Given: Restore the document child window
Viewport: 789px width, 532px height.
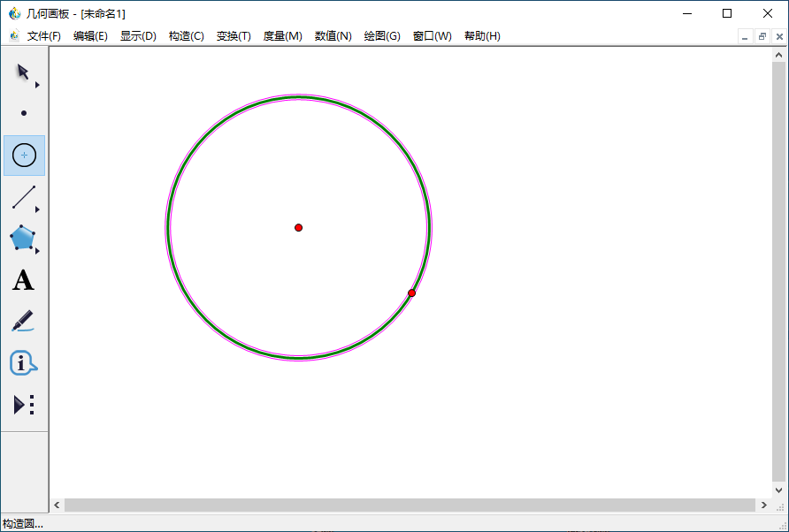Looking at the screenshot, I should click(762, 37).
